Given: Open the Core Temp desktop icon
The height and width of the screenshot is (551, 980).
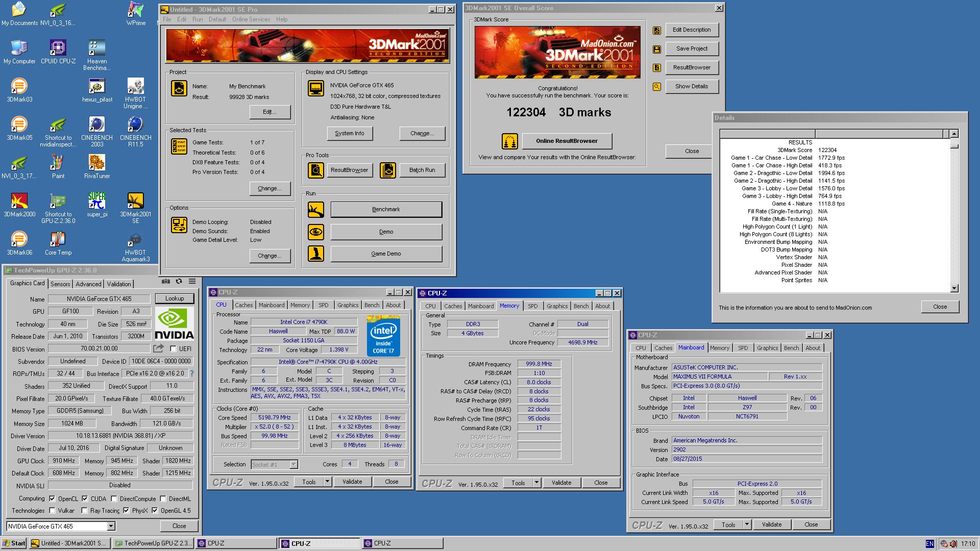Looking at the screenshot, I should pos(58,243).
